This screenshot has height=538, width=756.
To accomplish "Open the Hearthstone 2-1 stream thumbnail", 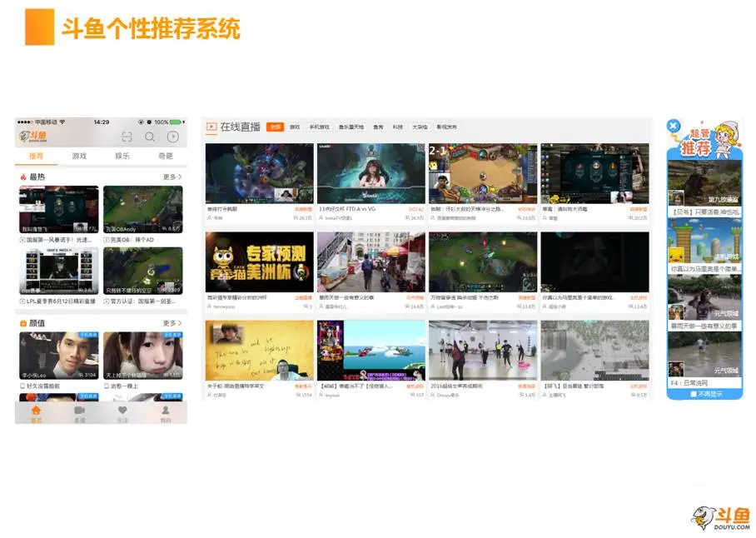I will point(483,173).
